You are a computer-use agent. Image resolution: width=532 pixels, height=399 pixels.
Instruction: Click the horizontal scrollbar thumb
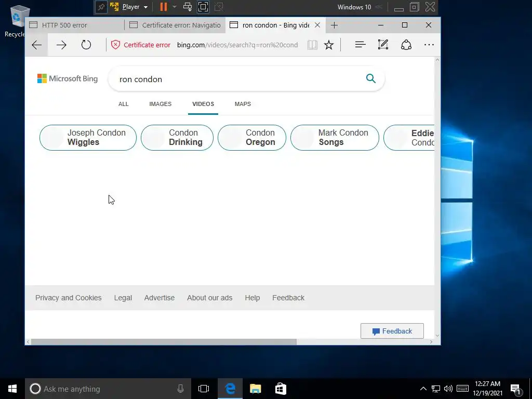[x=164, y=342]
